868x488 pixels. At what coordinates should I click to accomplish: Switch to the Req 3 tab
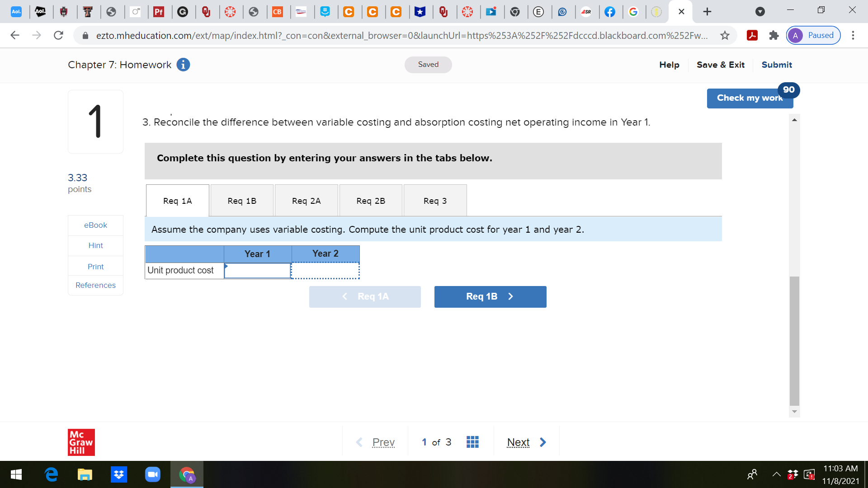[x=434, y=200]
